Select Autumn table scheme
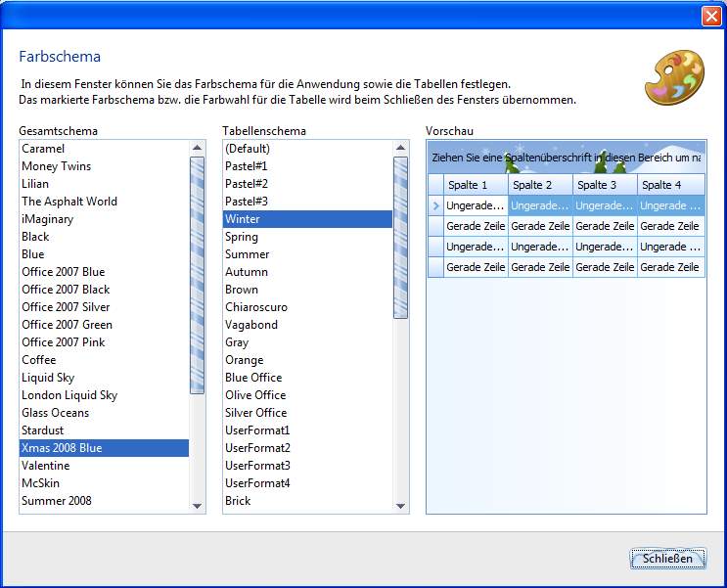The image size is (727, 588). (308, 272)
